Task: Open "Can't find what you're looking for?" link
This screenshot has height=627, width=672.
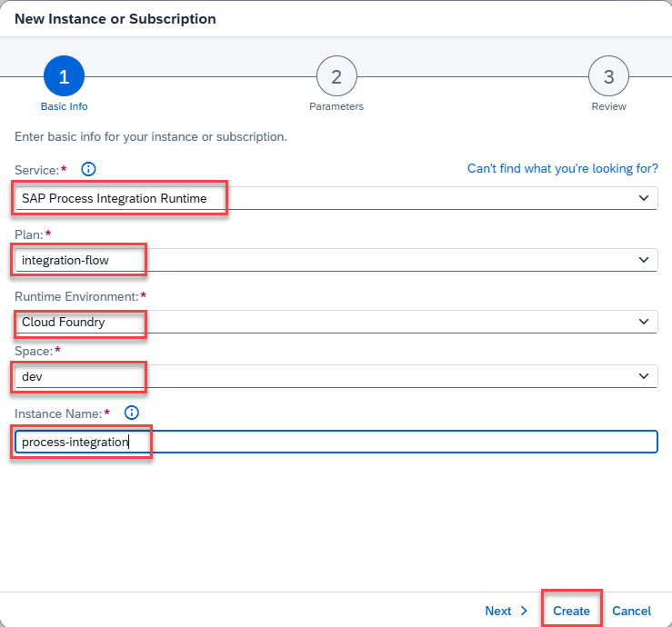Action: tap(562, 169)
